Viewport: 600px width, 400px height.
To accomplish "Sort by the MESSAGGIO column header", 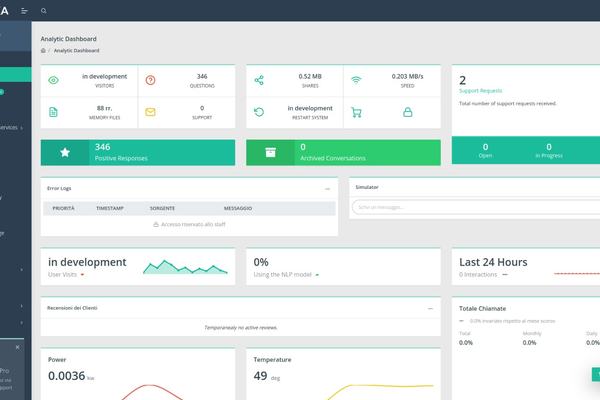I will 238,208.
